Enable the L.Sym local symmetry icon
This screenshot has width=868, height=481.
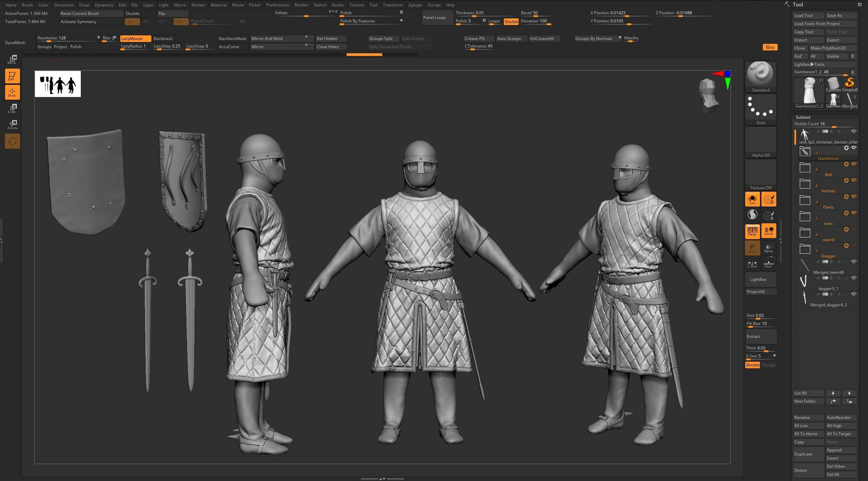coord(752,264)
